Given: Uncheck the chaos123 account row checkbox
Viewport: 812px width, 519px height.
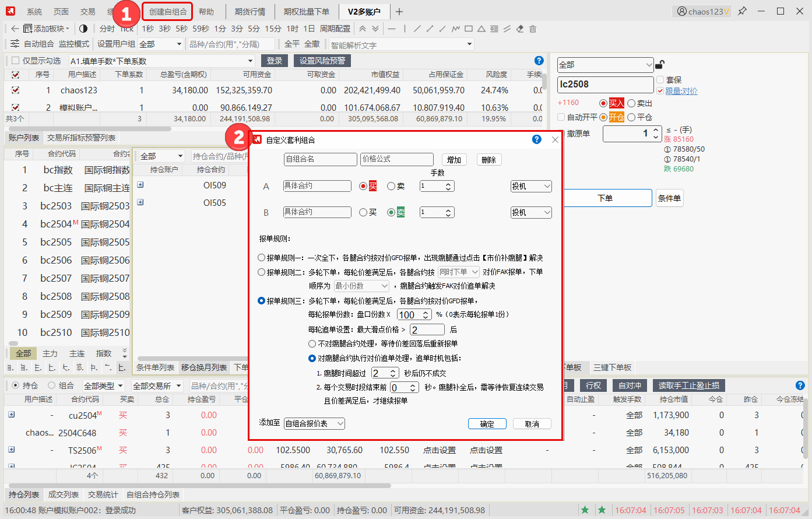Looking at the screenshot, I should click(x=15, y=90).
